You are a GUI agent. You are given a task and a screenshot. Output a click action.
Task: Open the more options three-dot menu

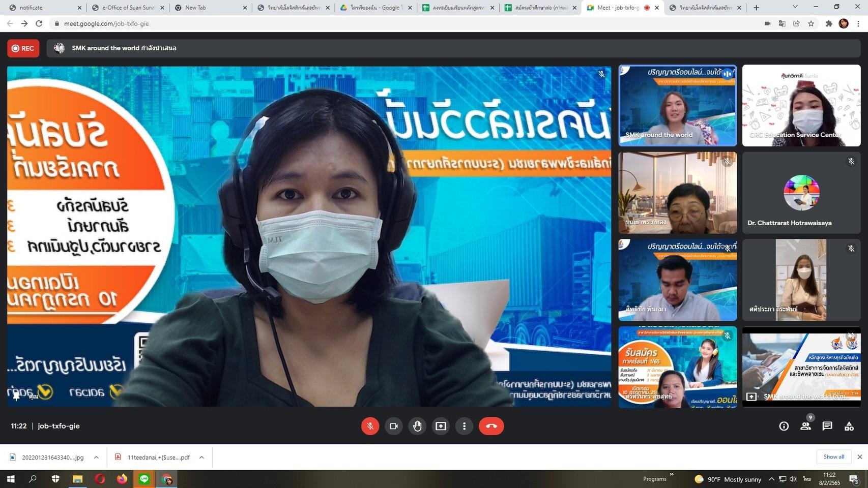(464, 426)
